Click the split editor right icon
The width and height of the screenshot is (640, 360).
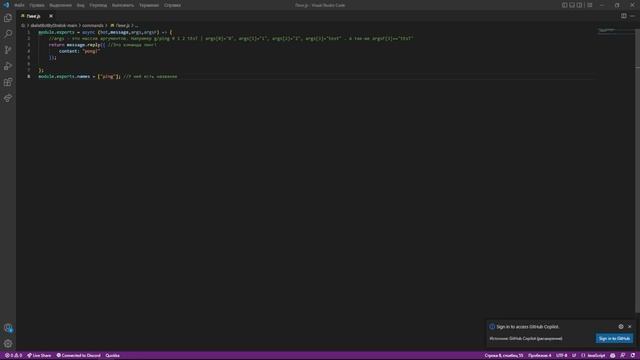624,16
